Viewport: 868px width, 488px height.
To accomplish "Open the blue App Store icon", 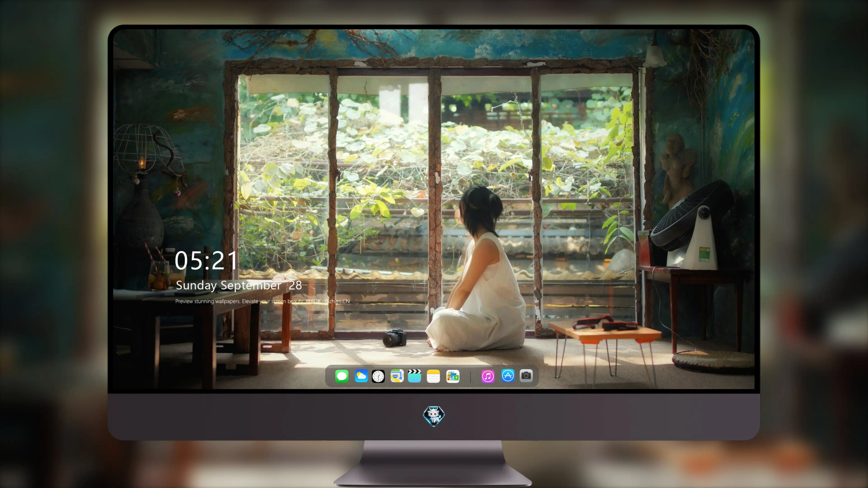I will [508, 375].
